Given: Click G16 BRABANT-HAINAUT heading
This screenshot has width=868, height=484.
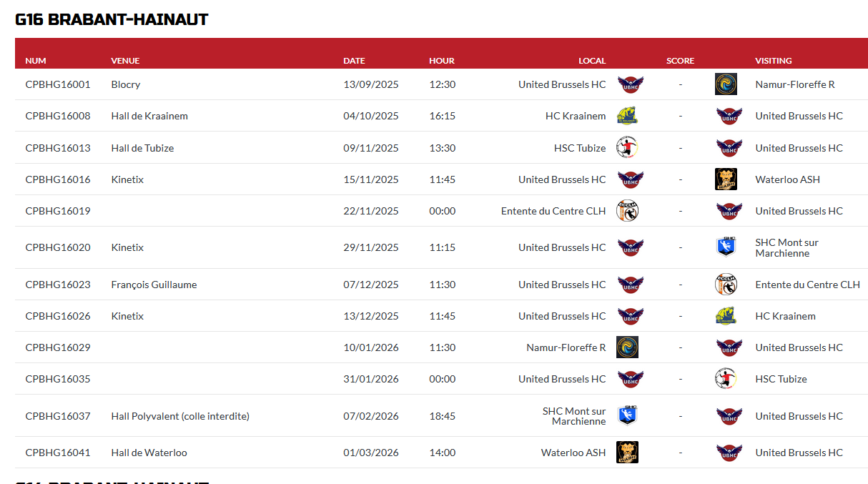Looking at the screenshot, I should click(x=112, y=19).
